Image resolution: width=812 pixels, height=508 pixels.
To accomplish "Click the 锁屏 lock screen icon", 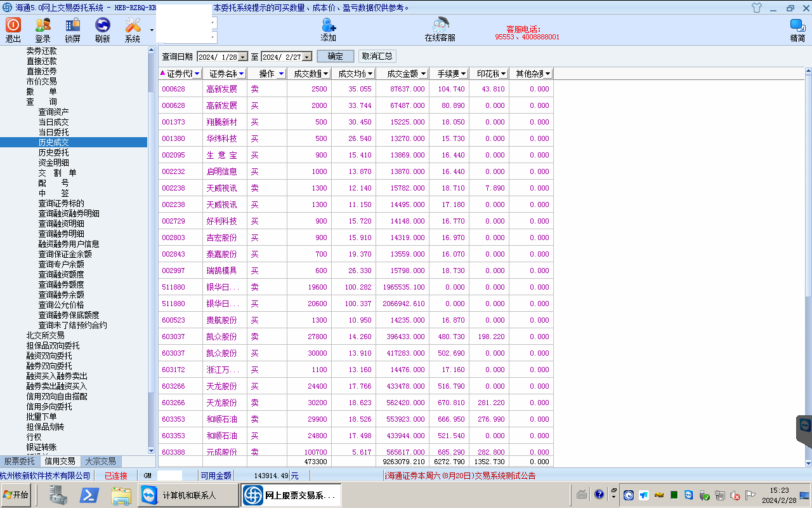I will 72,25.
